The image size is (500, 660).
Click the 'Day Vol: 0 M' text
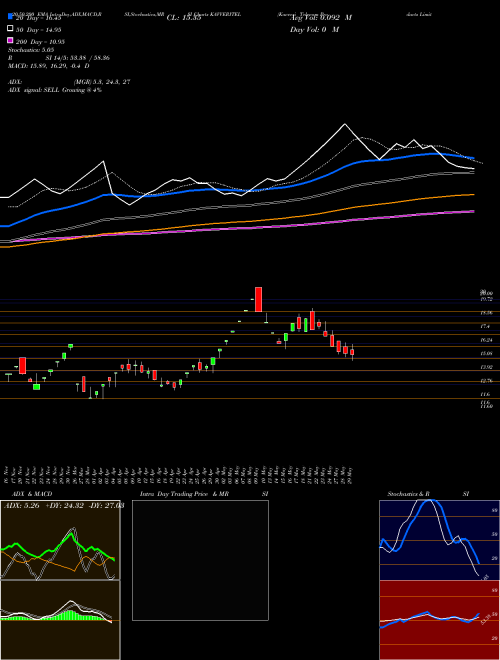tap(314, 30)
